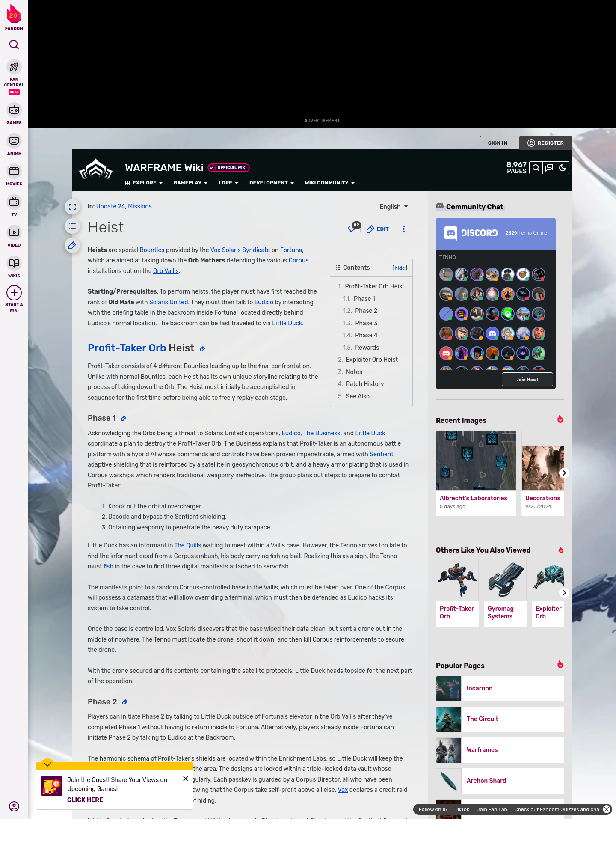The width and height of the screenshot is (616, 856).
Task: Toggle dark theme moon icon
Action: [x=563, y=168]
